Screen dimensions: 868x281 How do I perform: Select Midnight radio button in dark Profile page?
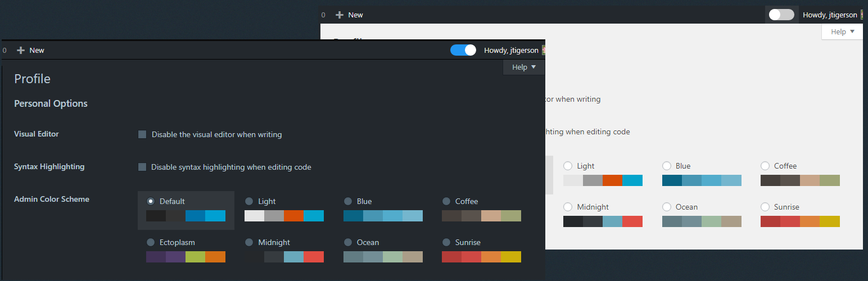[249, 242]
